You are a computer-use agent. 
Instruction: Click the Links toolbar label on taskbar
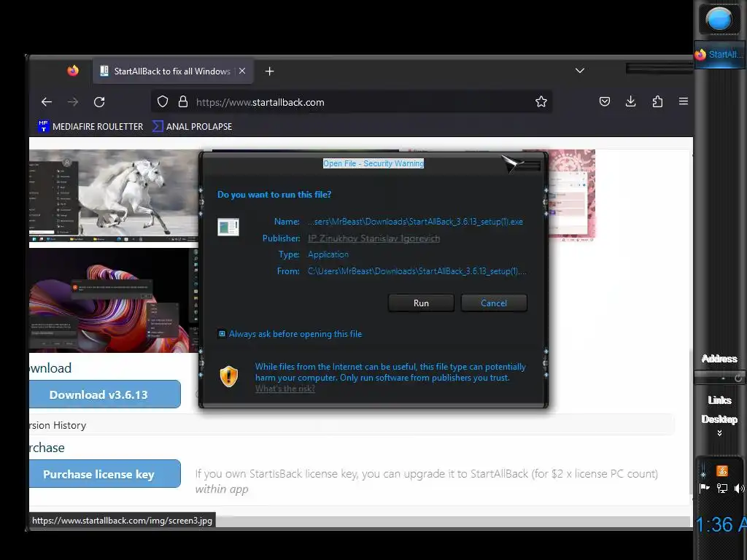coord(719,400)
